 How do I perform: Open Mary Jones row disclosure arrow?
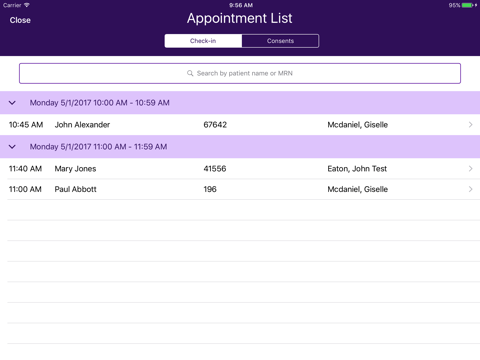click(x=470, y=169)
